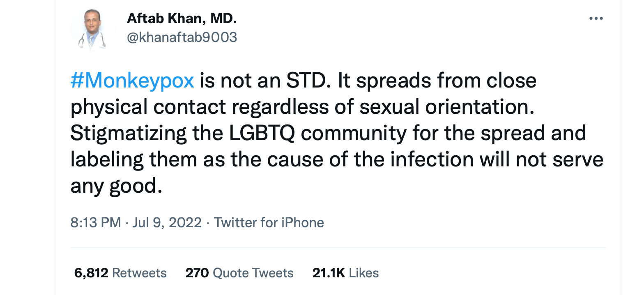Click the Twitter for iPhone source label
644x295 pixels.
[269, 223]
